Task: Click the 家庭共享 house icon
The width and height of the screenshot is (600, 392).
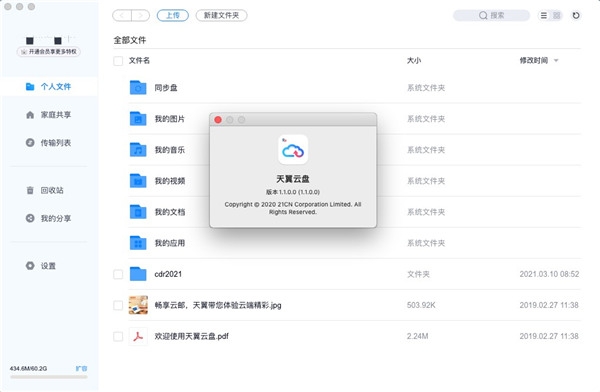Action: point(30,114)
